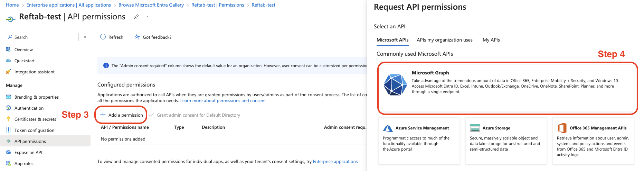Switch to the My APIs tab
The height and width of the screenshot is (171, 644).
coord(491,40)
